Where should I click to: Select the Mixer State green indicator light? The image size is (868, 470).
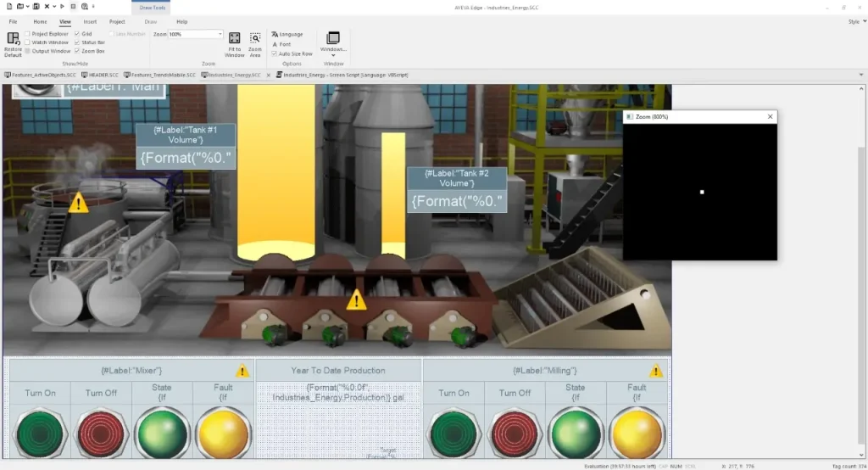pyautogui.click(x=162, y=433)
